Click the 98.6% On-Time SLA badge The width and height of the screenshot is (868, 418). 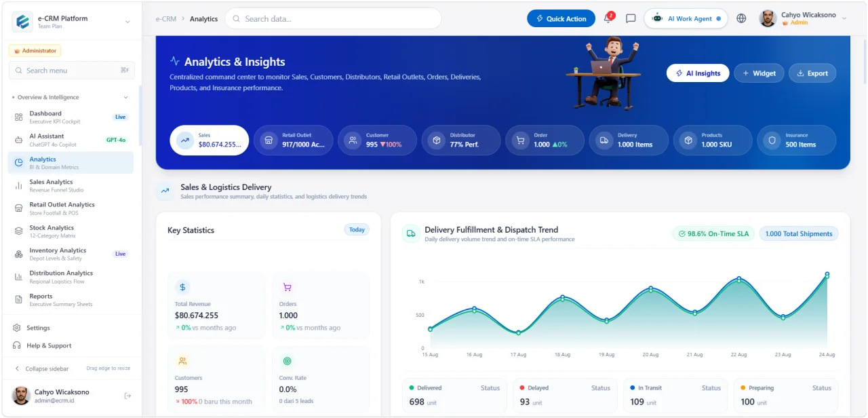713,234
